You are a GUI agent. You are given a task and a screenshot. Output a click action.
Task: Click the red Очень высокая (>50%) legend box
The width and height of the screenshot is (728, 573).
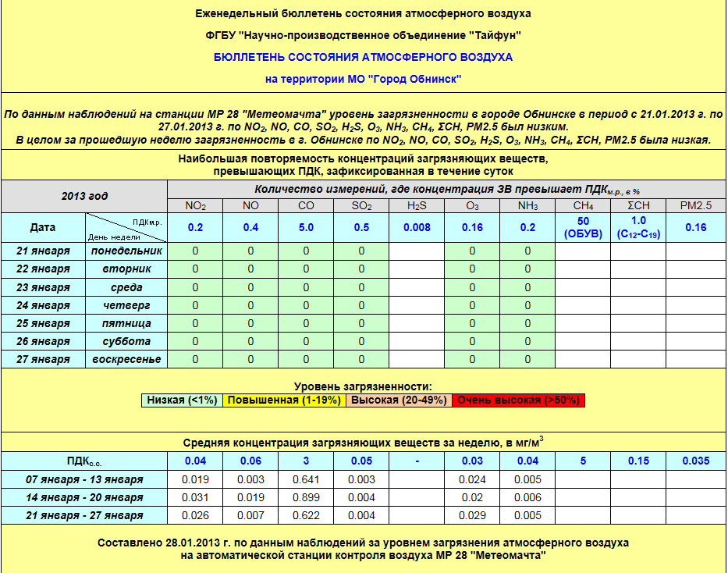click(517, 400)
